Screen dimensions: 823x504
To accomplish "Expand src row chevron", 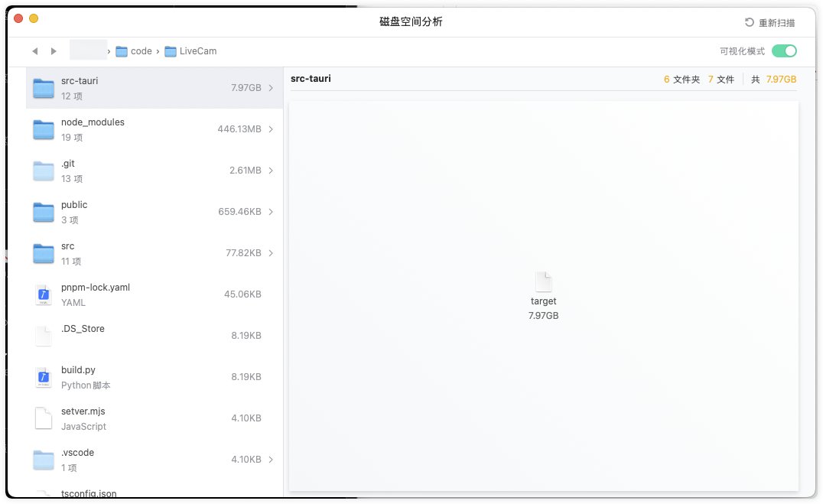I will [x=271, y=253].
